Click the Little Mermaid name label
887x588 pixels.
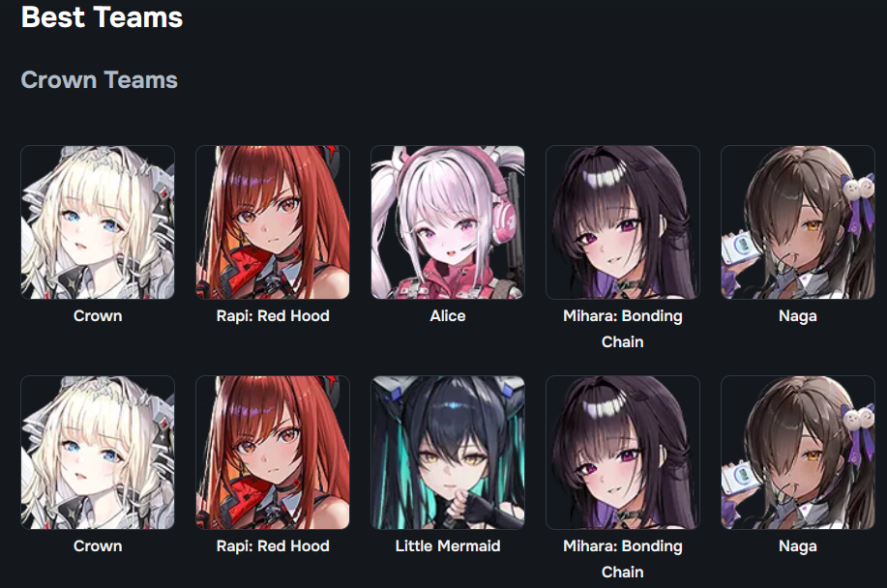coord(448,546)
